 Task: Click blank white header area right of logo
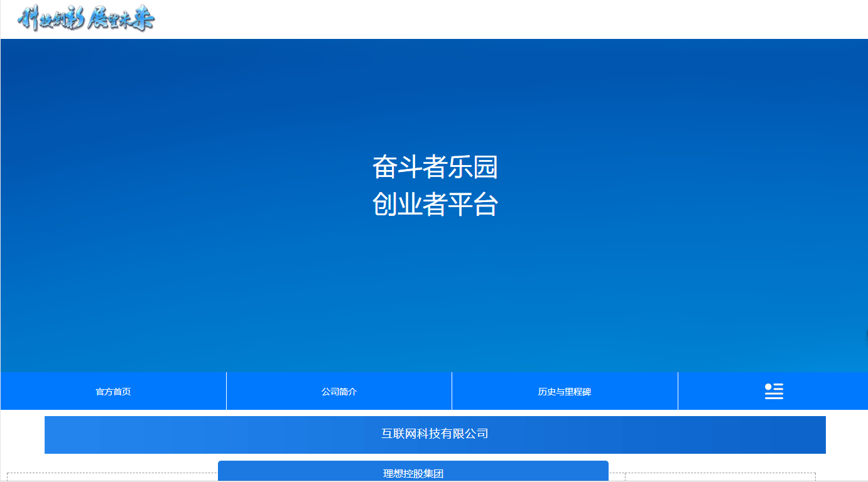coord(502,19)
